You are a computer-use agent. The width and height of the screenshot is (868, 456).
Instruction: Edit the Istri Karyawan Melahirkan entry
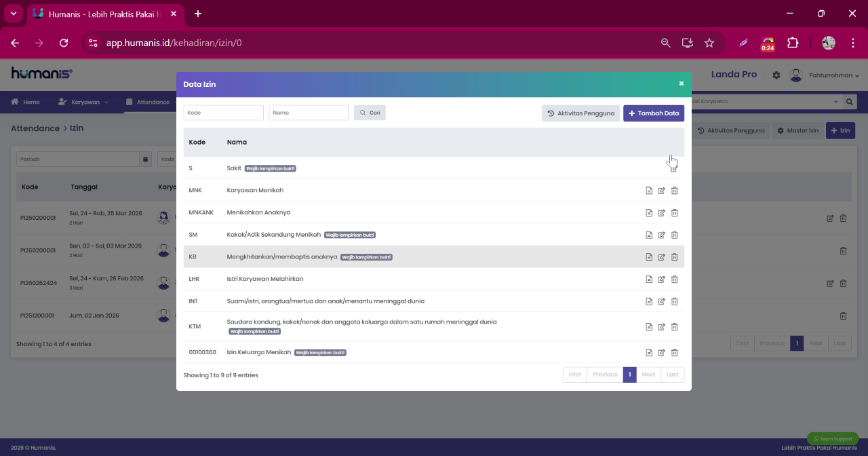pyautogui.click(x=661, y=279)
